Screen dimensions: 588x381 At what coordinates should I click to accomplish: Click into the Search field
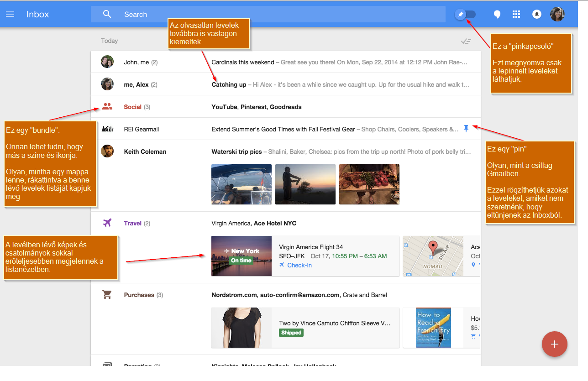tap(268, 14)
